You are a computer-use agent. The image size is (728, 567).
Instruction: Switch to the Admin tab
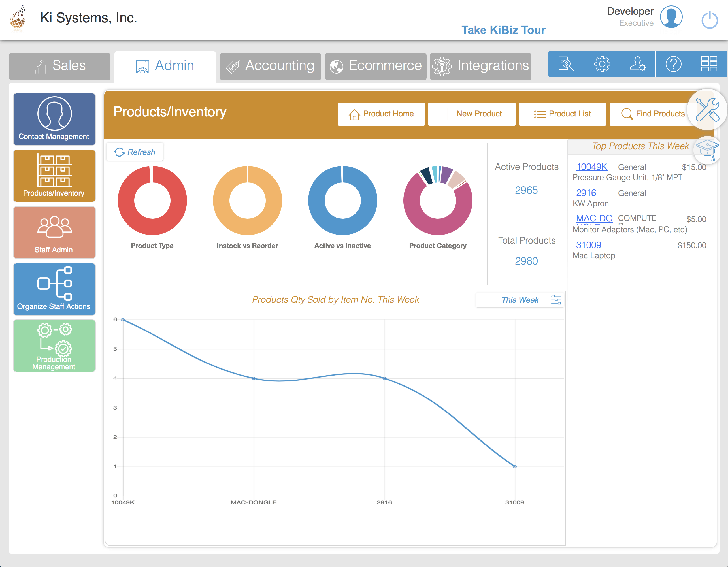tap(165, 66)
